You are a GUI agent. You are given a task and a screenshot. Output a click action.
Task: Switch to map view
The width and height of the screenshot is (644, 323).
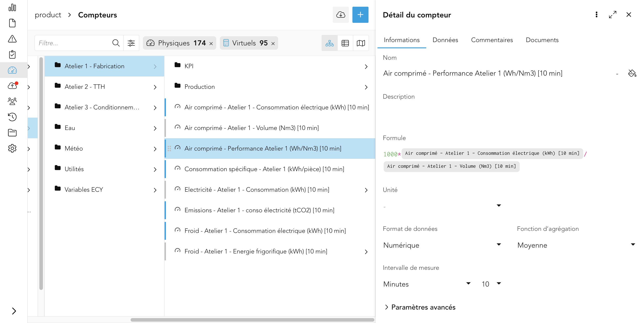361,43
